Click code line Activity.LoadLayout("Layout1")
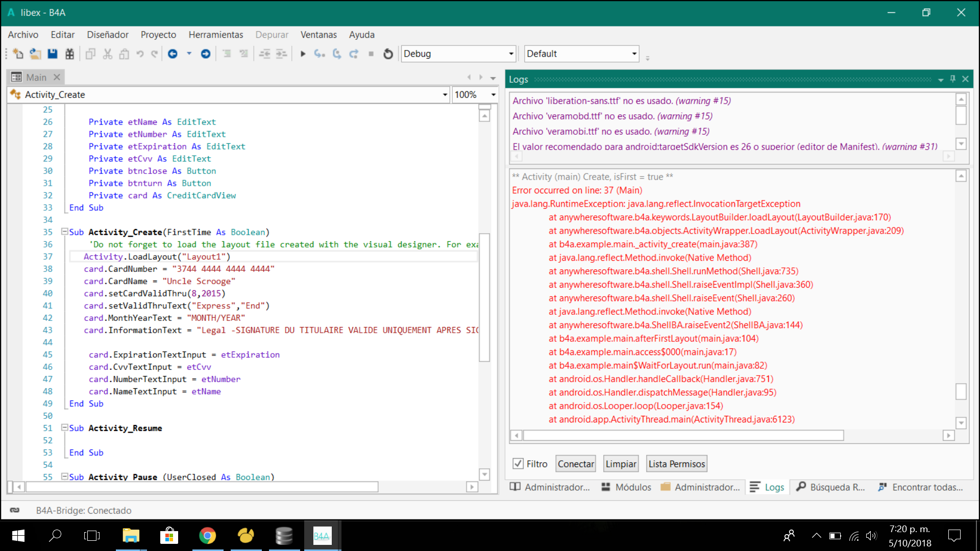980x551 pixels. pyautogui.click(x=157, y=257)
